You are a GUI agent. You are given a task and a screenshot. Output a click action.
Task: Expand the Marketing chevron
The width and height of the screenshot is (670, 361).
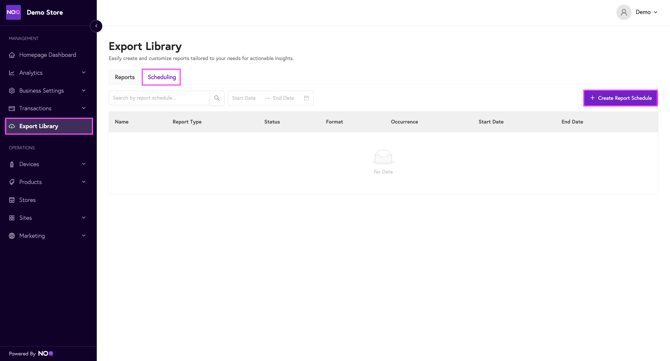pyautogui.click(x=84, y=236)
